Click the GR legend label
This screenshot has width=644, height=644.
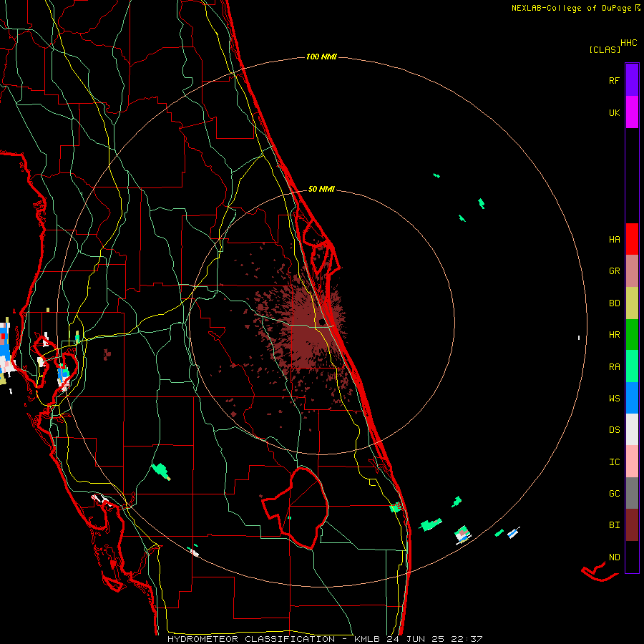click(x=614, y=271)
